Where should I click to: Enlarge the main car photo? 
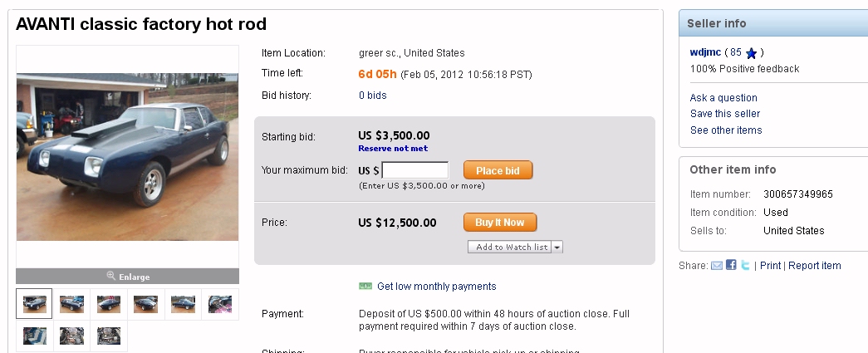tap(128, 277)
